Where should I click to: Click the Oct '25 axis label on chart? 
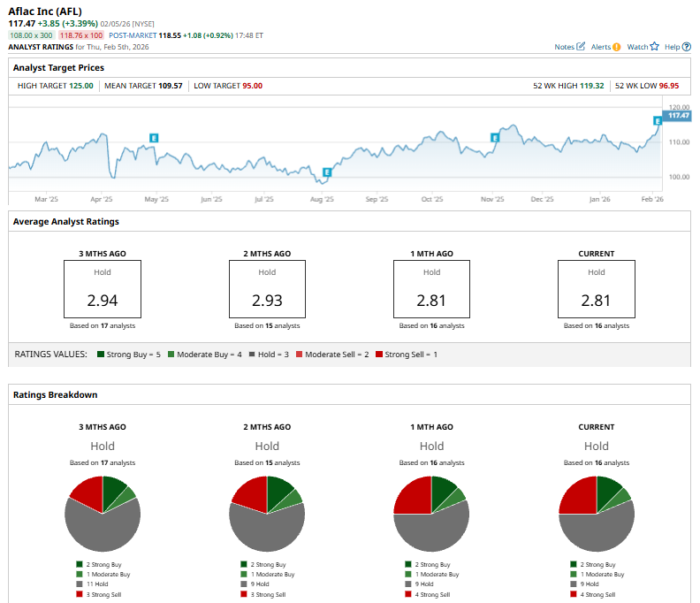[432, 199]
